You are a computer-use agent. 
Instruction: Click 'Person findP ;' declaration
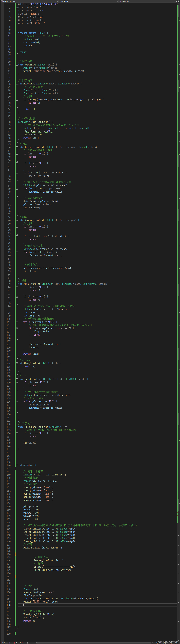pyautogui.click(x=32, y=589)
